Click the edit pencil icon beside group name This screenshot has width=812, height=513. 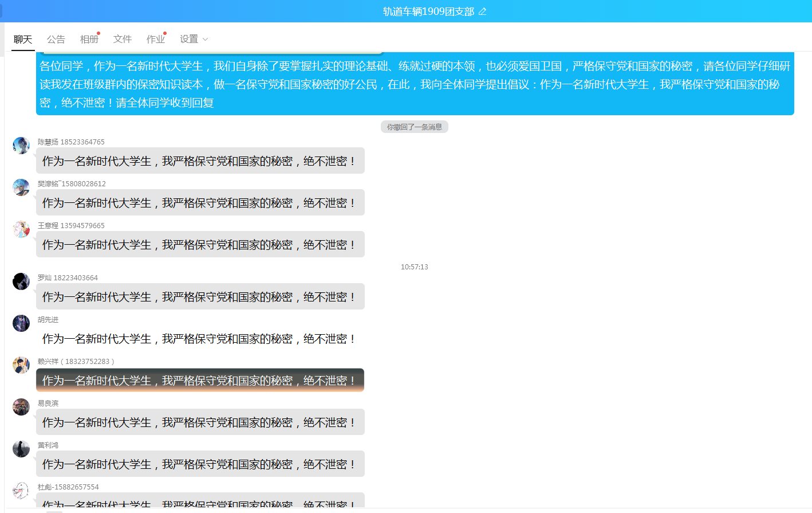click(482, 11)
